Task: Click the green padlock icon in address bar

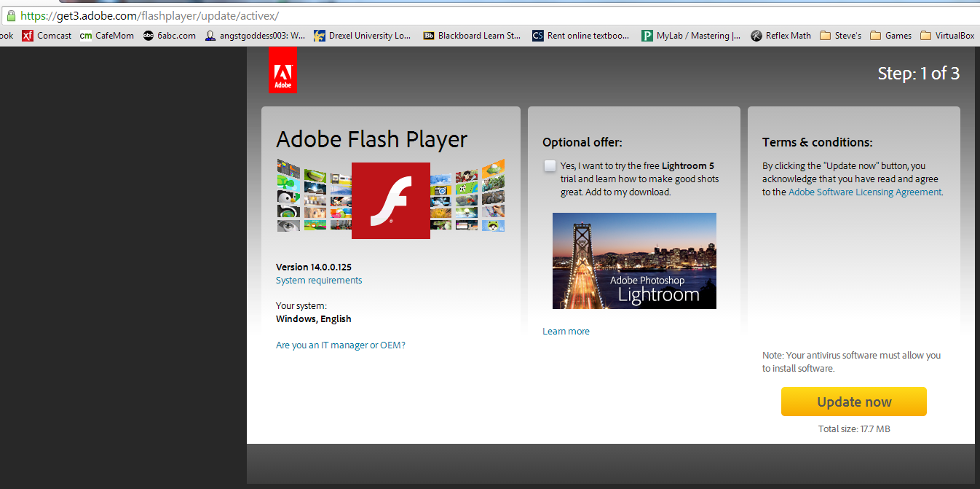Action: [x=10, y=15]
